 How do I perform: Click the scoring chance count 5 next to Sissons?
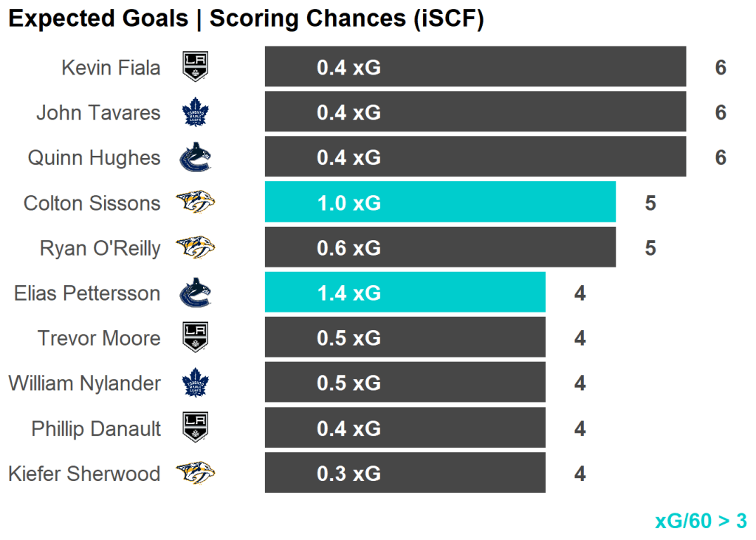(650, 203)
